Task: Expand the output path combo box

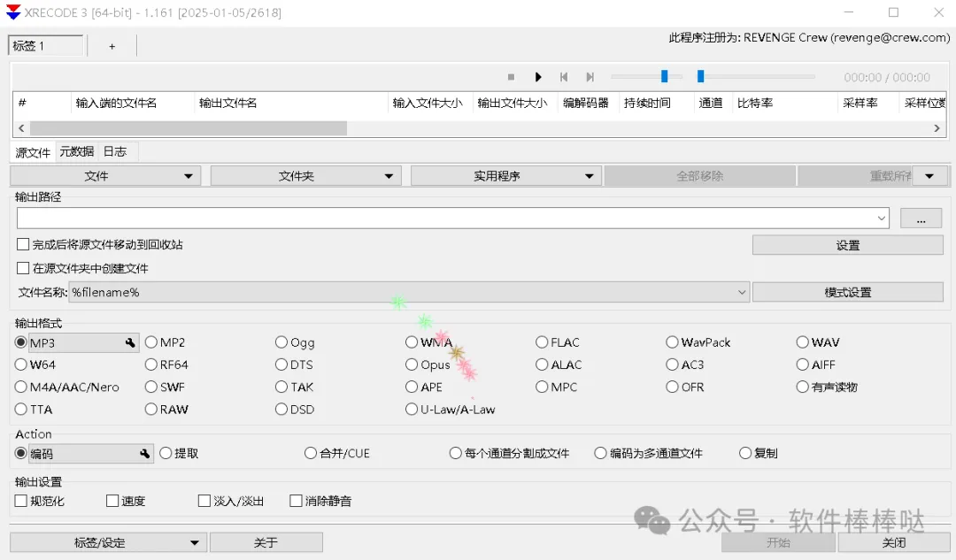Action: point(882,219)
